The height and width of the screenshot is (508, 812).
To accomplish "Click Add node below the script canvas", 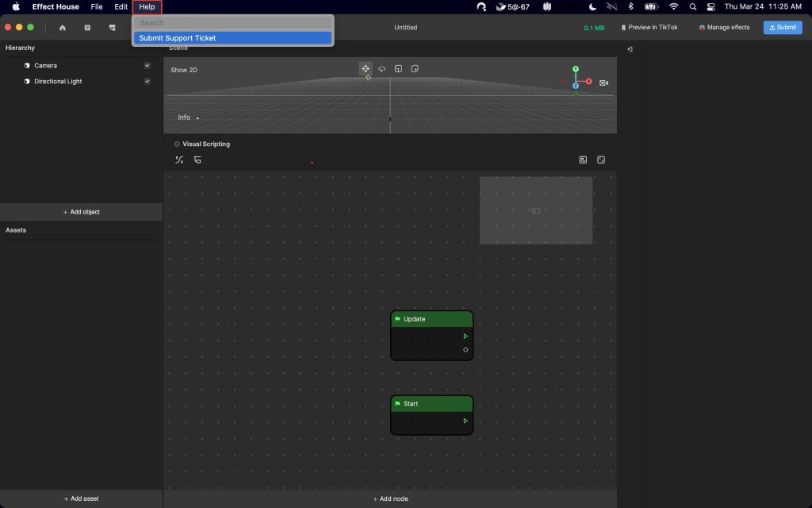I will pos(390,498).
